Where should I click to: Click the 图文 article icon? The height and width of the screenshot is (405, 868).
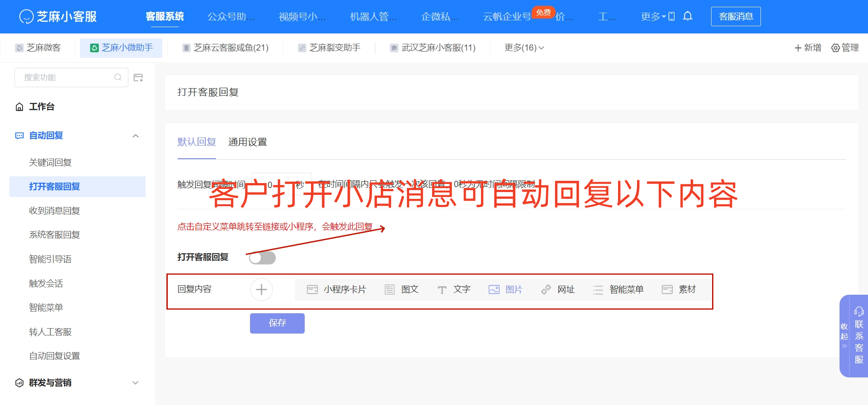[390, 289]
